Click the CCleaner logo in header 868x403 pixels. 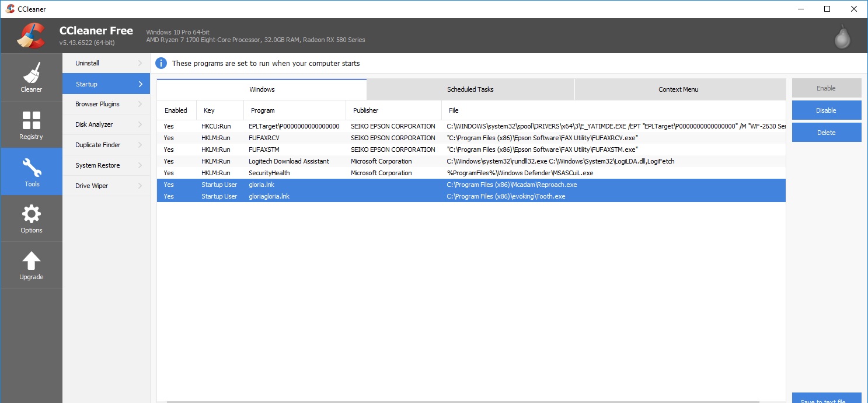pos(32,35)
